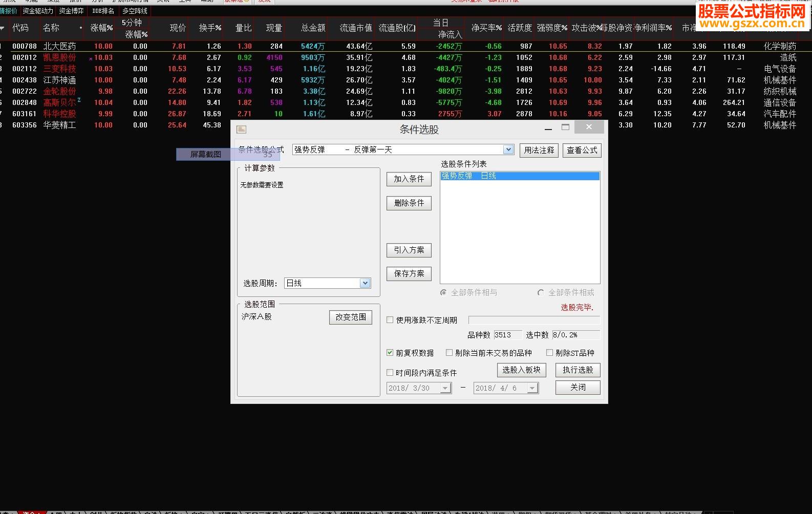Sort by the 强弱度% column header

tap(552, 28)
